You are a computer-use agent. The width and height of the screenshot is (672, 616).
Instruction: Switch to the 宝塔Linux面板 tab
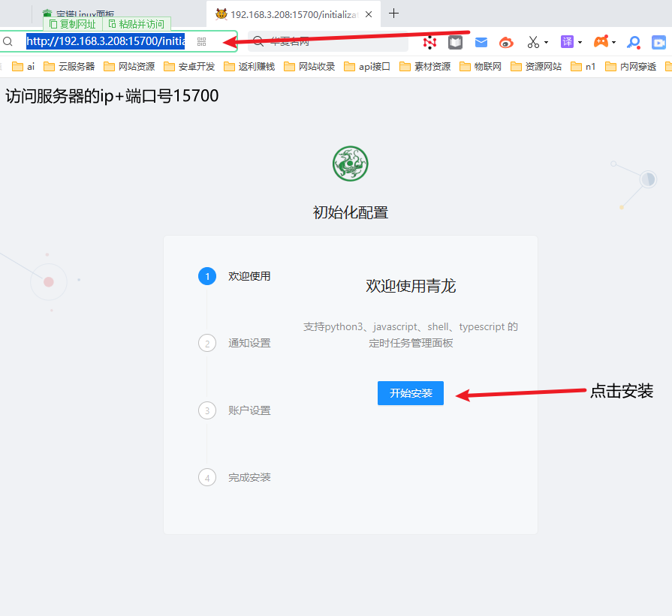[x=84, y=14]
